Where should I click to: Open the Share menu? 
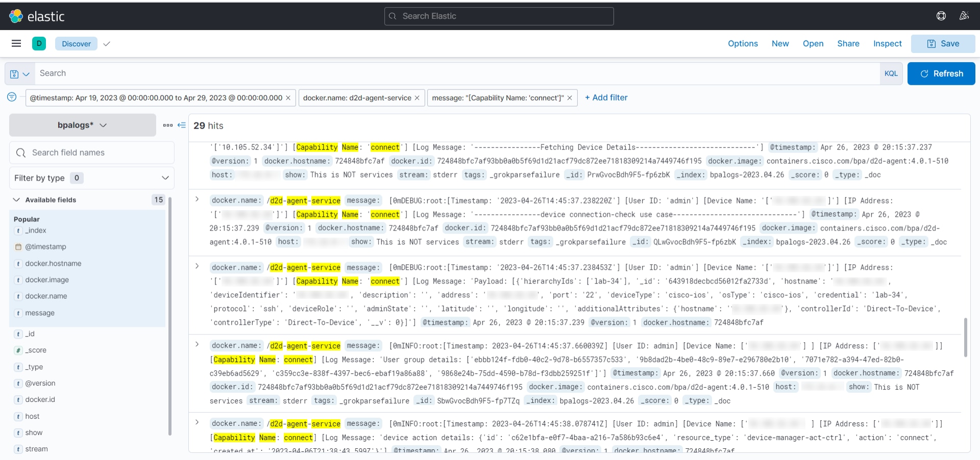coord(848,44)
